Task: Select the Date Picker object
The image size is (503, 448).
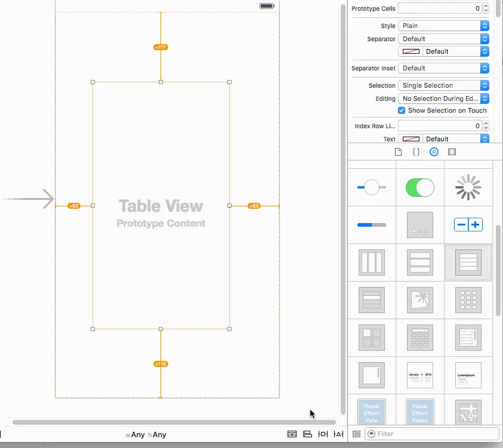Action: coord(419,375)
